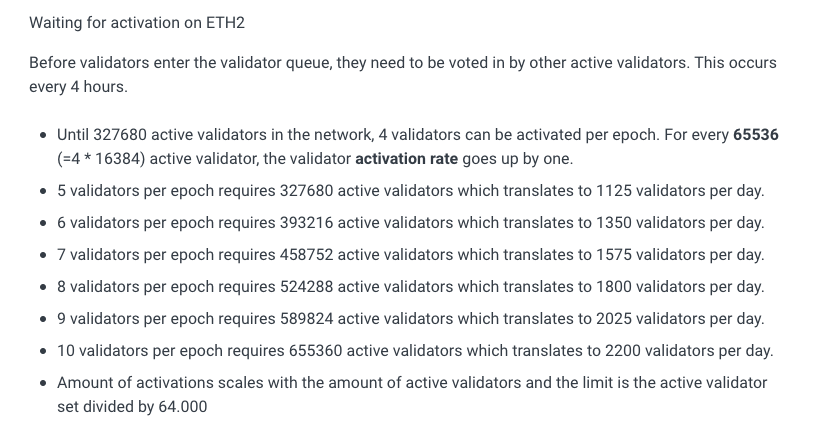This screenshot has height=443, width=832.
Task: Click the text 1350 validators per day
Action: (680, 223)
